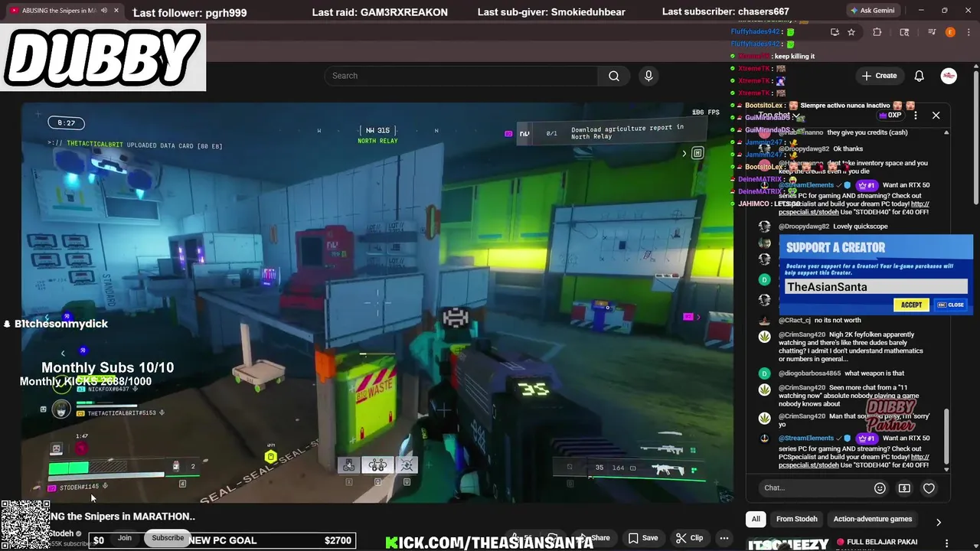The height and width of the screenshot is (551, 980).
Task: Start voice search with the microphone
Action: tap(648, 76)
